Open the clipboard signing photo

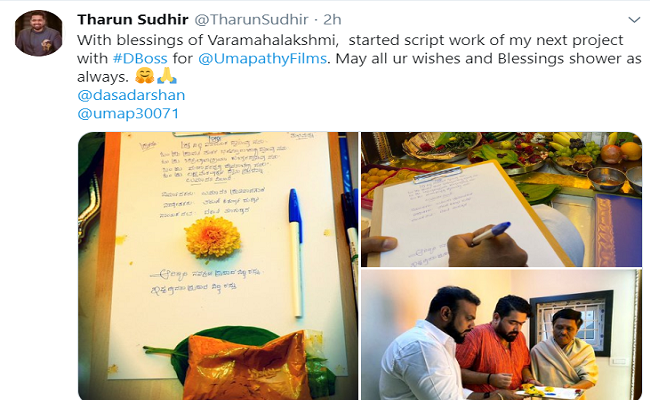point(501,199)
